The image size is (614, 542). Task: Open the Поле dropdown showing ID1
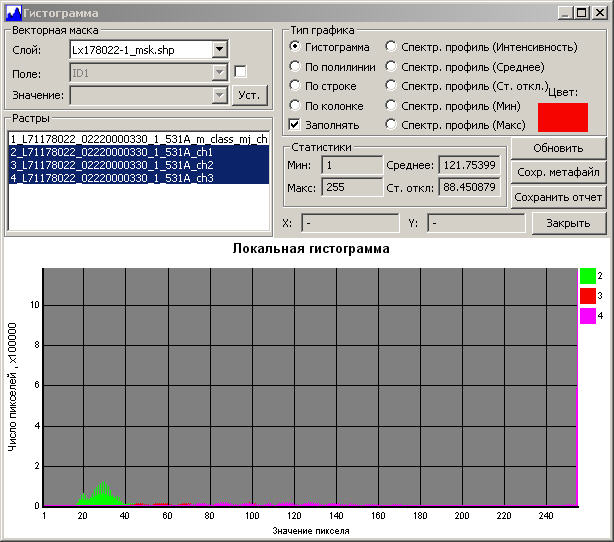(219, 72)
